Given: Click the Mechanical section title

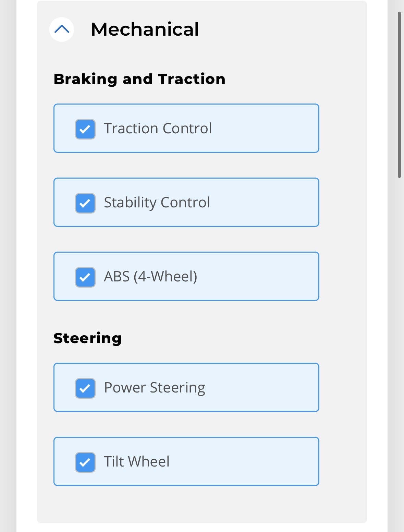Looking at the screenshot, I should 145,29.
